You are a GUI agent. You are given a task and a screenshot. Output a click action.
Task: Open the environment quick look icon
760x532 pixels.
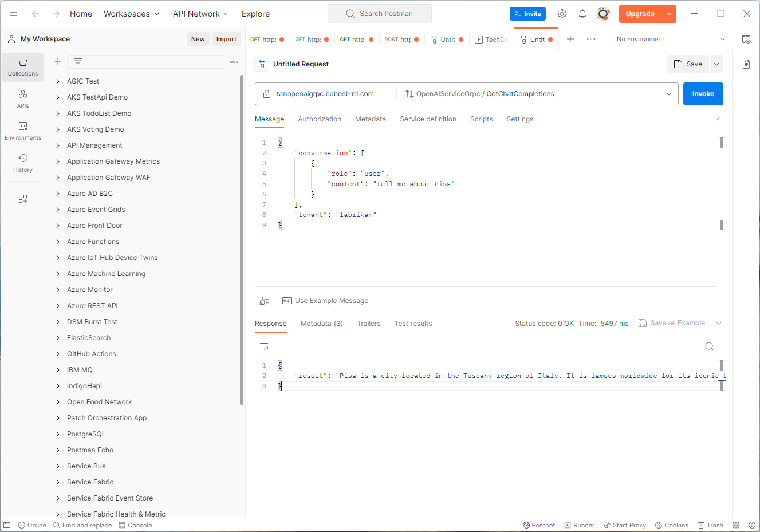[x=746, y=39]
